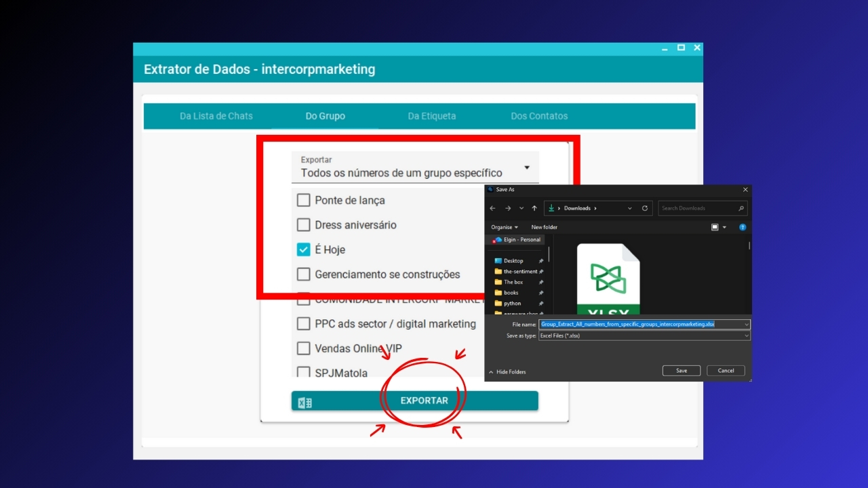
Task: Switch to the Da Lista de Chats tab
Action: [216, 116]
